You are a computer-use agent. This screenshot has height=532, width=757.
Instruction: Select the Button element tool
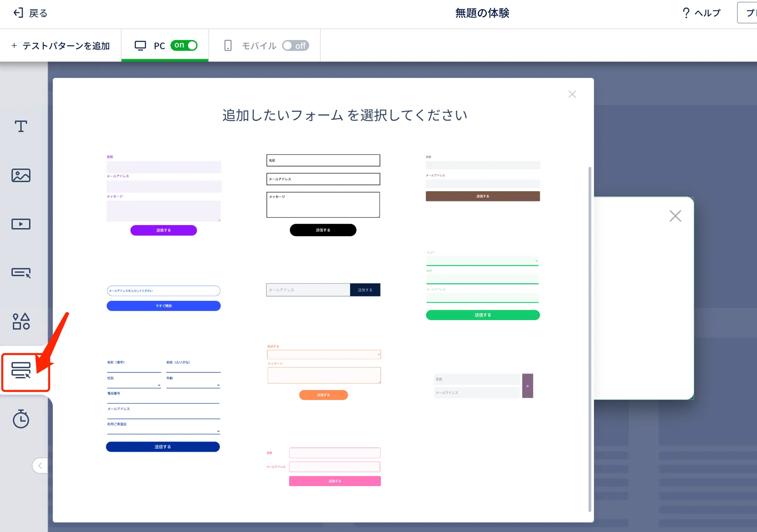21,273
